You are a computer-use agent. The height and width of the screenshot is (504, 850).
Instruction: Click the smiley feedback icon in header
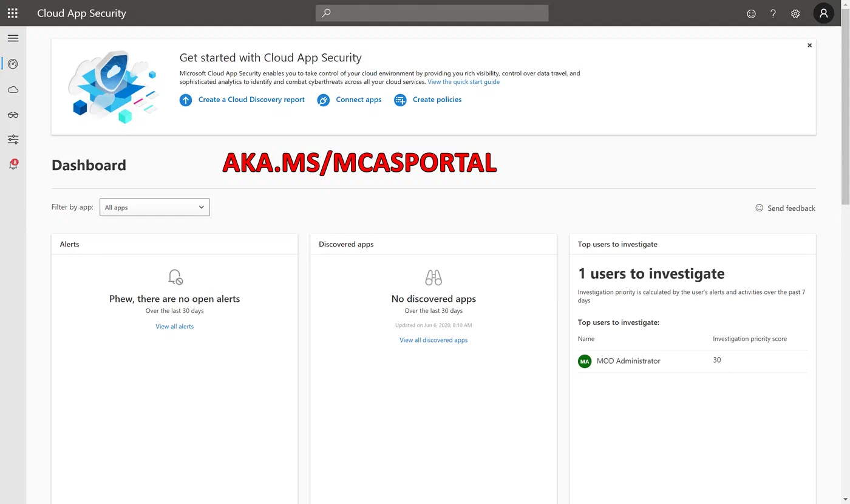coord(751,13)
